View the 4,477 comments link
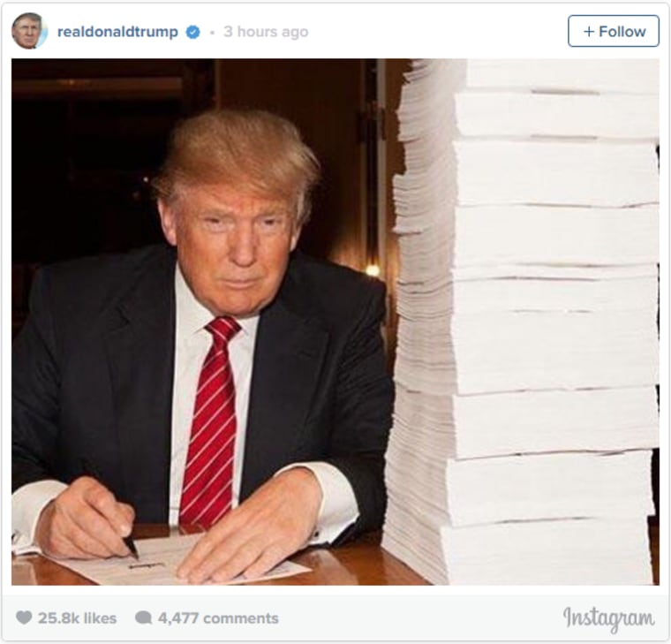The width and height of the screenshot is (671, 644). pos(218,617)
